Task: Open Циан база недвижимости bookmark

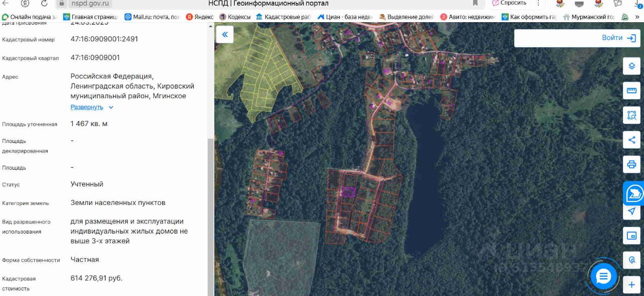Action: click(345, 17)
